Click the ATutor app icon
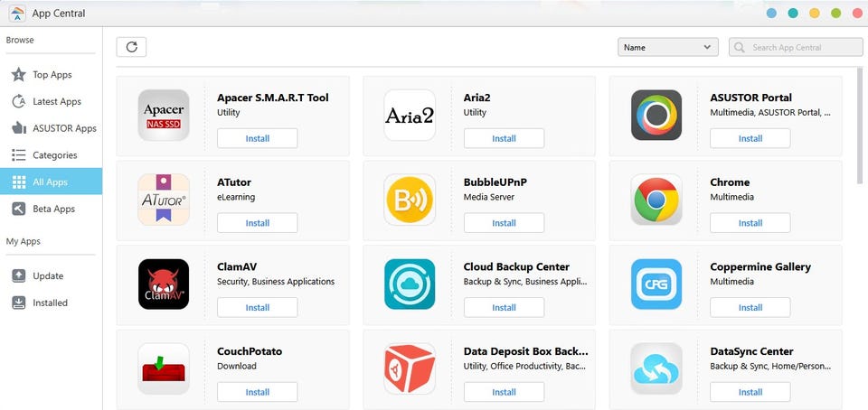The width and height of the screenshot is (868, 410). [x=164, y=200]
